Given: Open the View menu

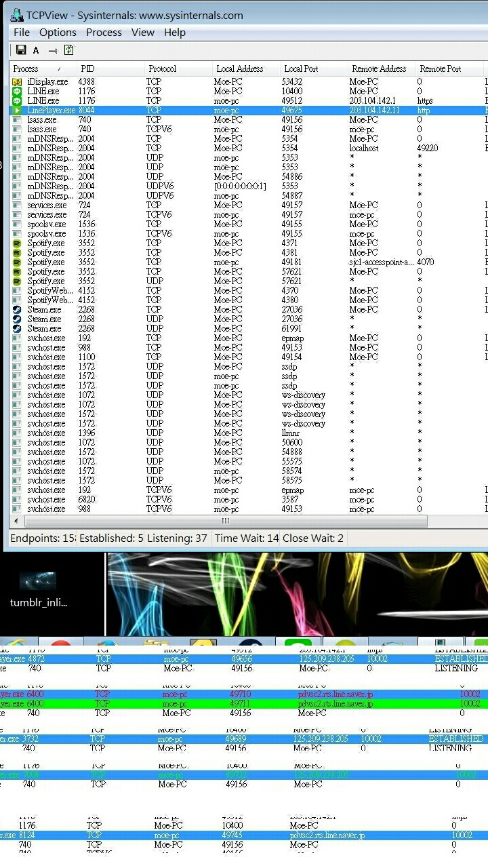Looking at the screenshot, I should [x=143, y=32].
